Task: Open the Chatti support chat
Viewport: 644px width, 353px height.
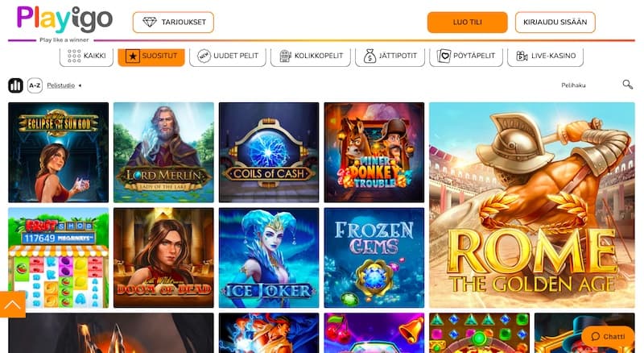Action: [x=608, y=337]
